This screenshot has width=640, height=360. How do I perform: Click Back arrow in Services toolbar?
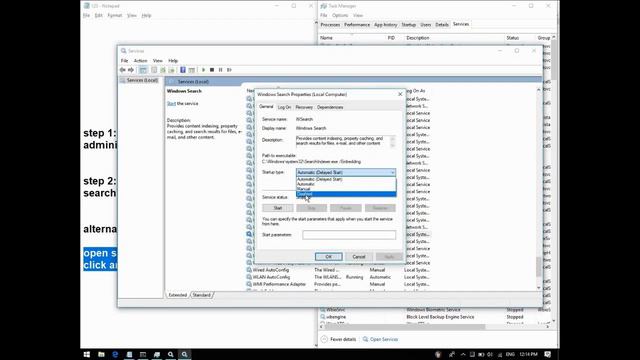tap(122, 70)
